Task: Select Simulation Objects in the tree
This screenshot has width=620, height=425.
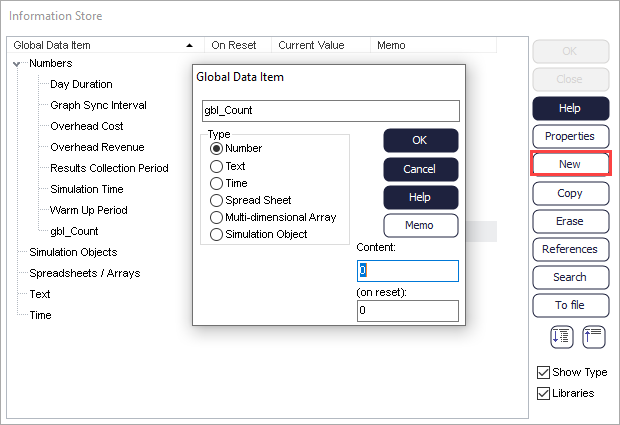Action: 72,252
